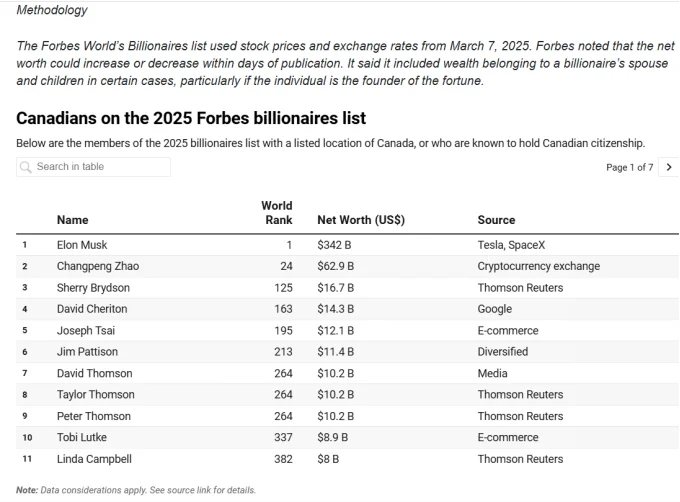Select Taylor Thomson row name

(x=96, y=395)
